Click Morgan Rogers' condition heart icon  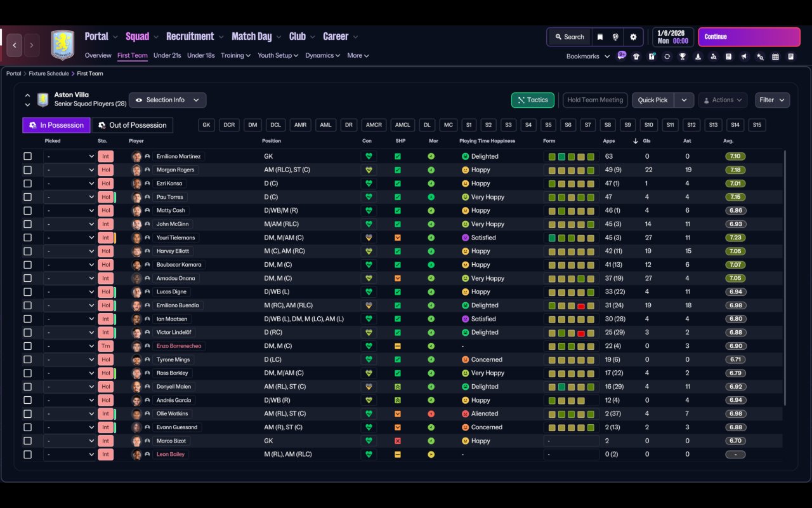(x=368, y=170)
